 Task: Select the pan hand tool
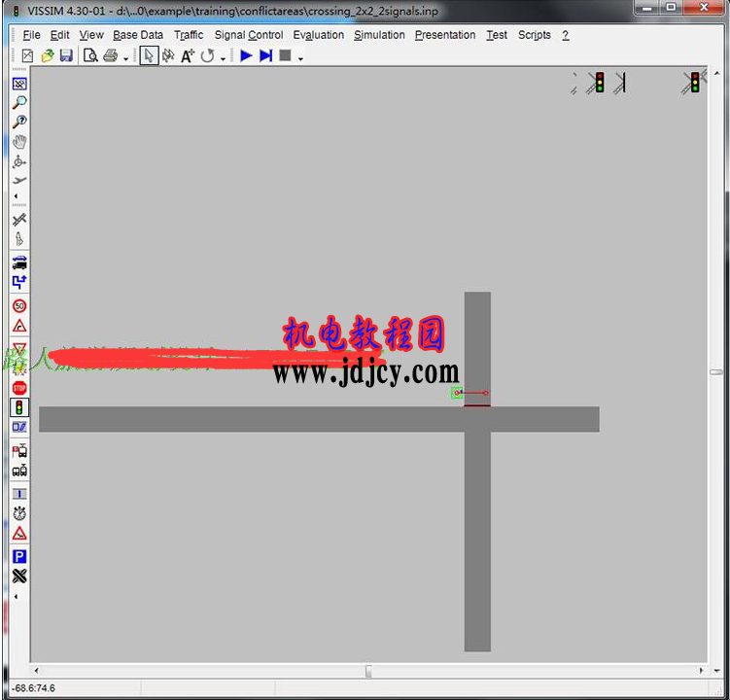coord(19,142)
